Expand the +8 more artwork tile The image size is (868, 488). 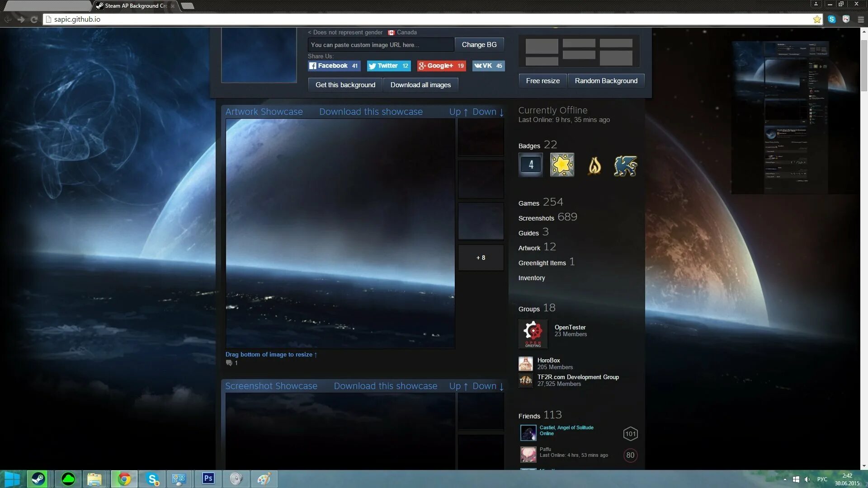(481, 258)
